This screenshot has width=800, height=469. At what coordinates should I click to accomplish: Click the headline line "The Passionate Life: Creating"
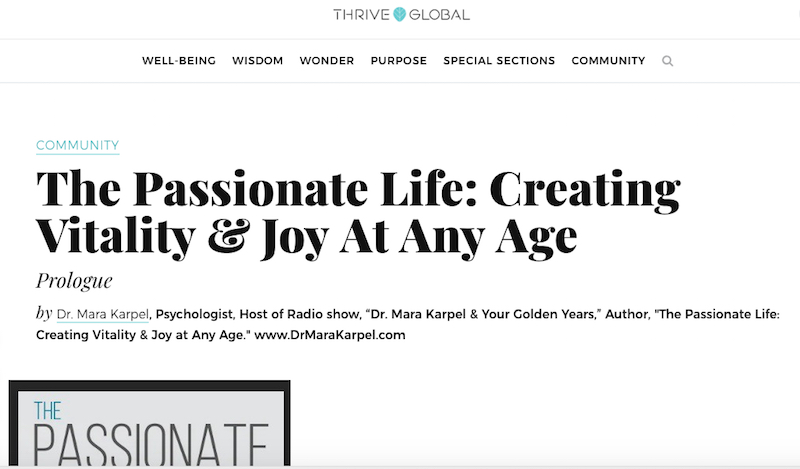358,190
